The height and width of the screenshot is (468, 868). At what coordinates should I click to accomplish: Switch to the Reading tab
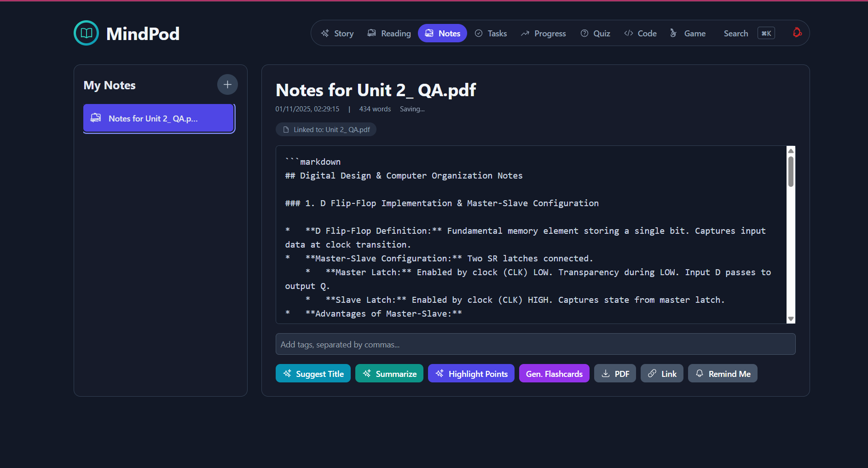click(x=389, y=33)
